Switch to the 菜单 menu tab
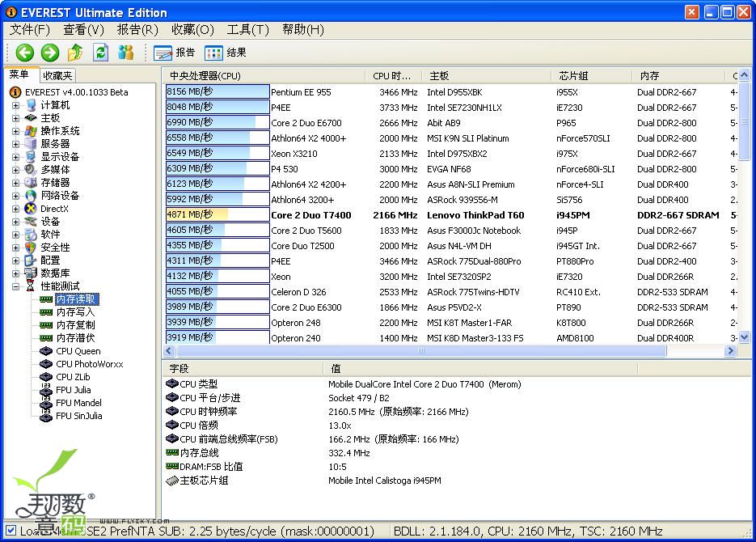The image size is (756, 542). (x=19, y=74)
